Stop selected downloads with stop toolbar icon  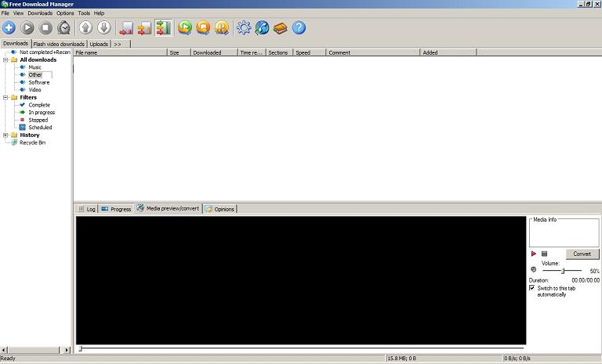point(45,28)
